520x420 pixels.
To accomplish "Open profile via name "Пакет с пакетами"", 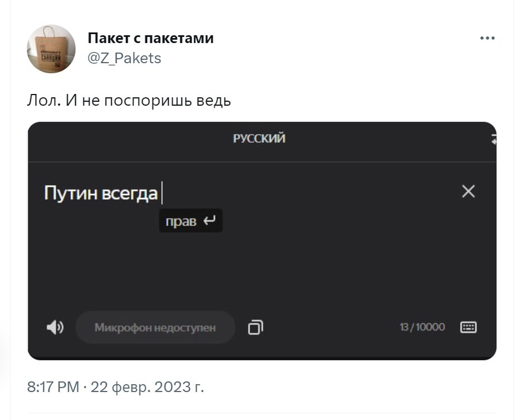I will click(151, 39).
